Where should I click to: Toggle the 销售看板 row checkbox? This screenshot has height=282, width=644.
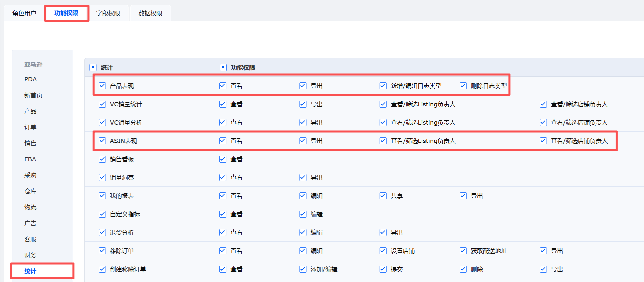pyautogui.click(x=102, y=159)
